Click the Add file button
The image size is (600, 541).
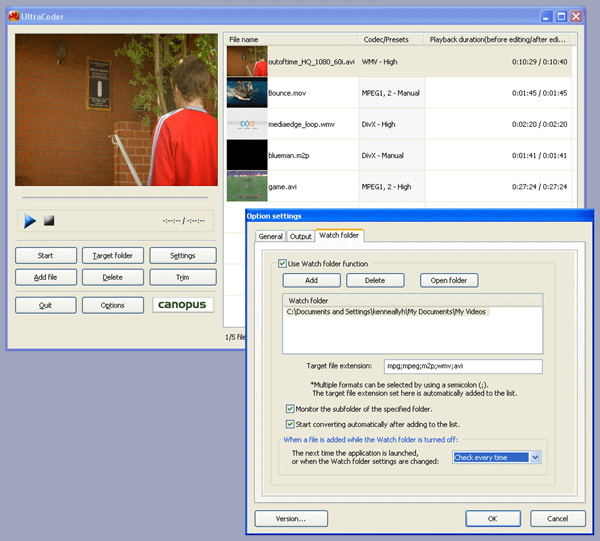(46, 277)
